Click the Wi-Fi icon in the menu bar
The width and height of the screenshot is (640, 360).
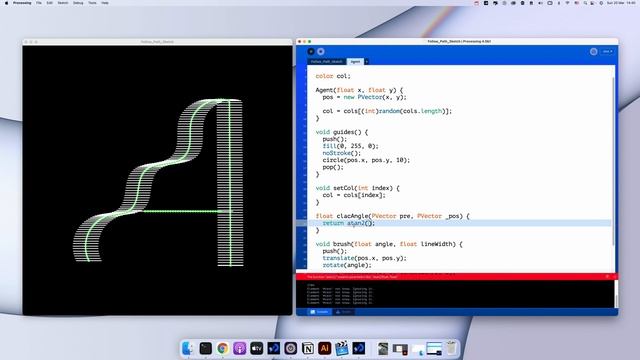[x=567, y=3]
